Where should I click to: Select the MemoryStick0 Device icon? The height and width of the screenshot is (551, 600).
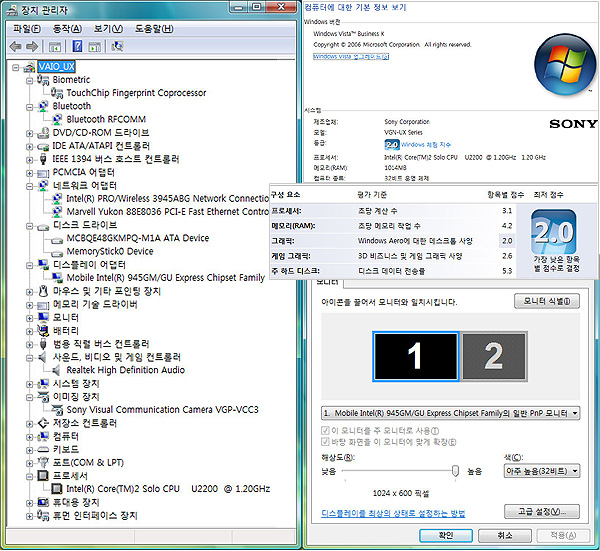pos(57,253)
